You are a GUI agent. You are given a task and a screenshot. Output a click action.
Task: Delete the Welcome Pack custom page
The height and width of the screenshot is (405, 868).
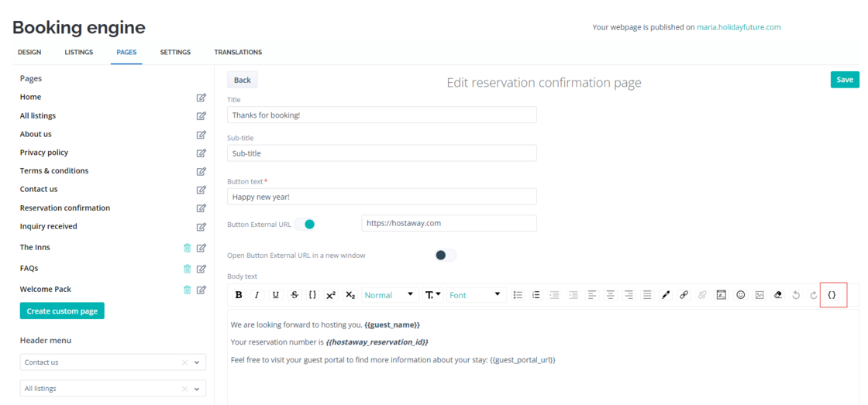pyautogui.click(x=187, y=290)
